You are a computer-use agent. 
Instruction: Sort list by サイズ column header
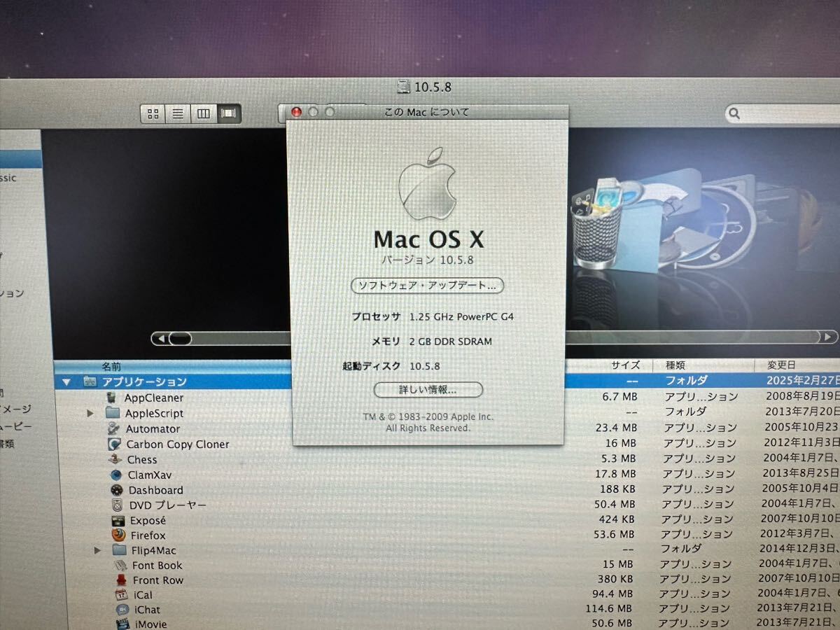point(626,365)
